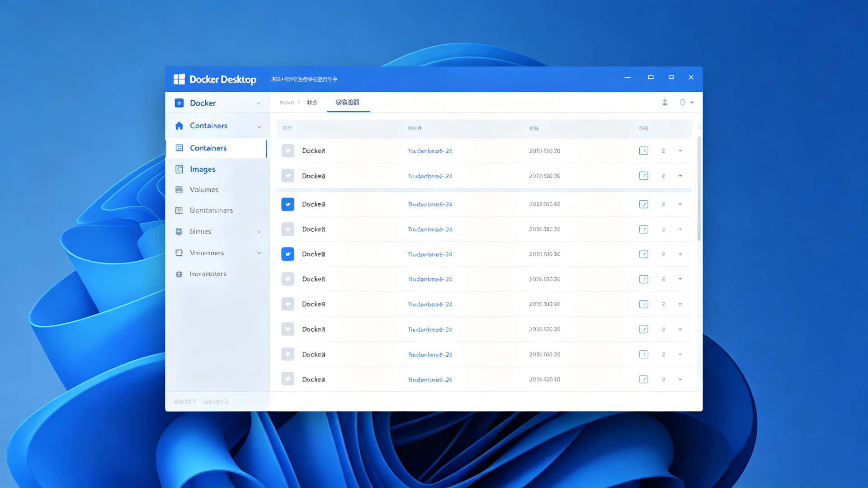
Task: Uncheck the third row's blue checkbox
Action: tap(288, 204)
